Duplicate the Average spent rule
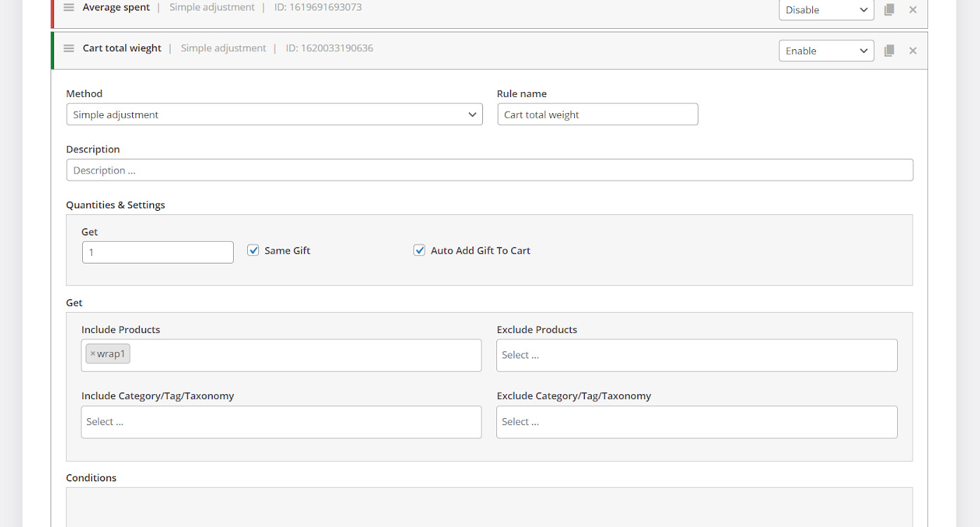The height and width of the screenshot is (527, 980). coord(889,10)
